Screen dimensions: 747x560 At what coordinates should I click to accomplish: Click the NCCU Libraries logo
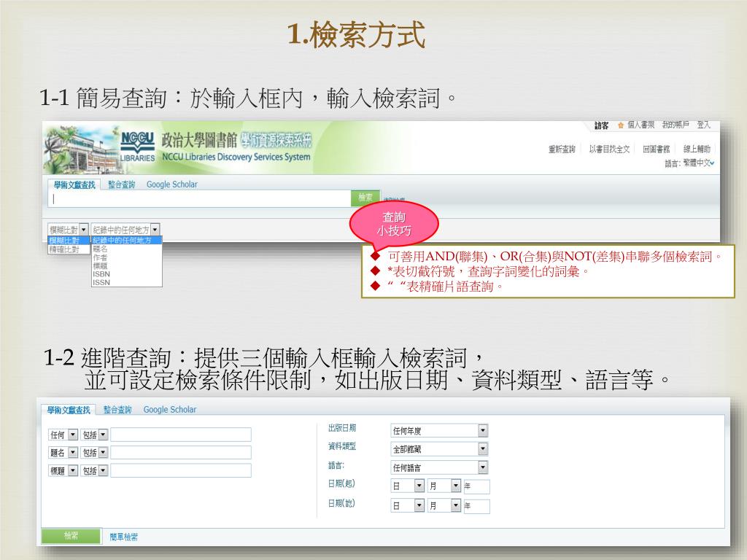[x=137, y=146]
